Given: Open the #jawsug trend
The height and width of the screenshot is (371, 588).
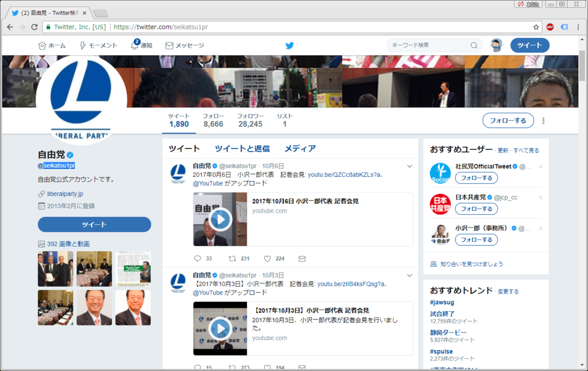Looking at the screenshot, I should coord(442,302).
